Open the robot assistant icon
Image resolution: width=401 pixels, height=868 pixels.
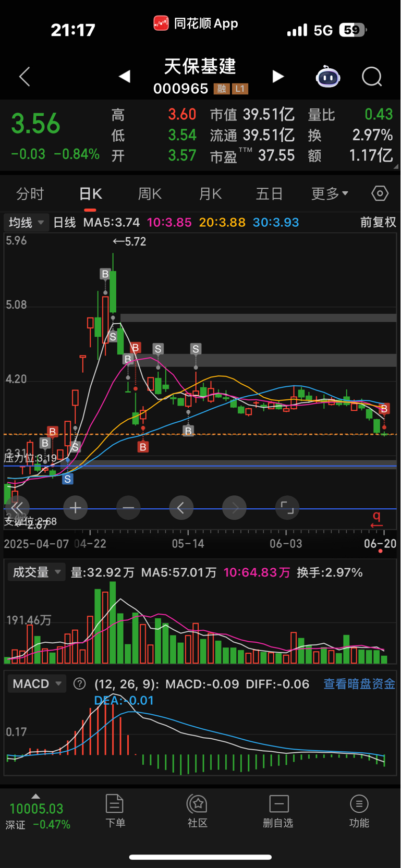328,77
